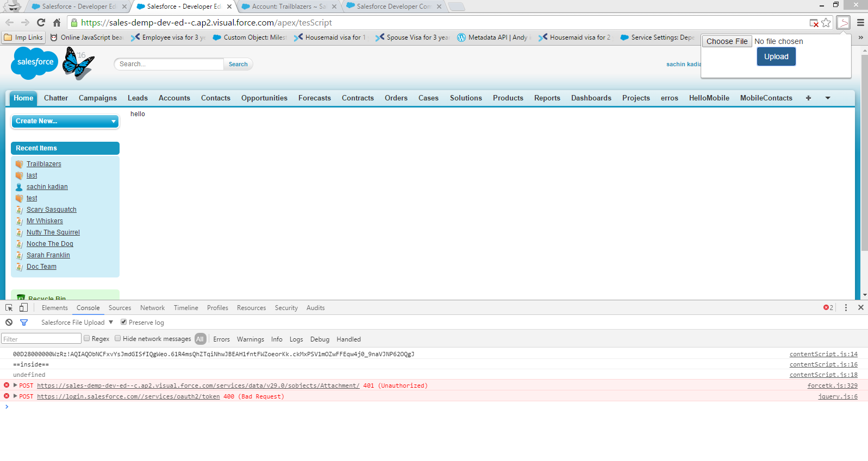Image resolution: width=868 pixels, height=461 pixels.
Task: Click the site security padlock icon
Action: point(74,23)
